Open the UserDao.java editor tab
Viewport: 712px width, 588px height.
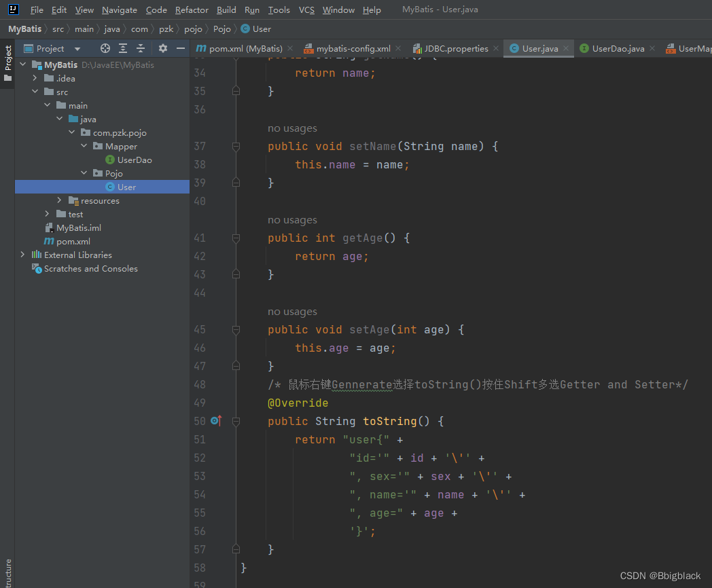[x=615, y=48]
